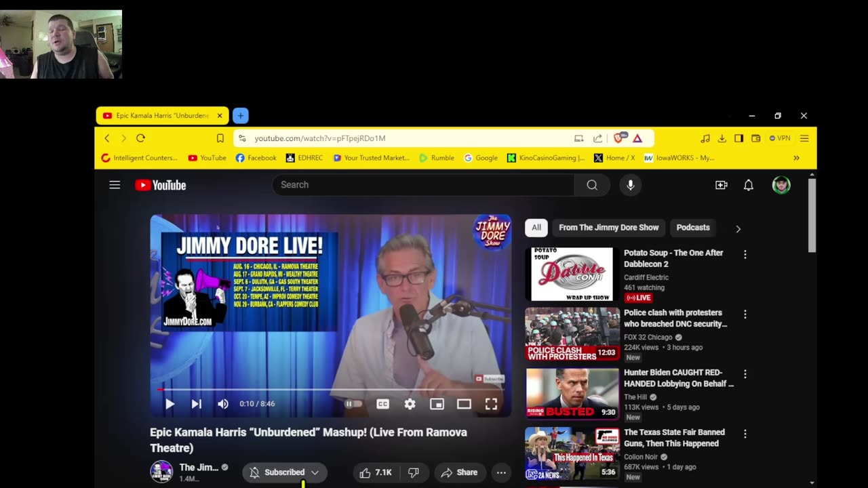Image resolution: width=868 pixels, height=488 pixels.
Task: Open the account avatar menu
Action: click(x=781, y=185)
